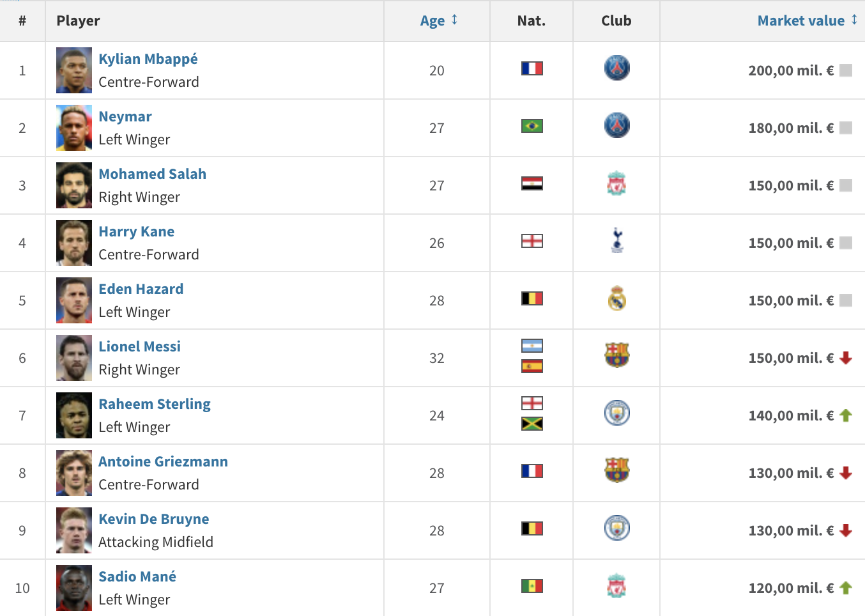Click the Egypt flag in Salah's row
865x616 pixels.
532,183
